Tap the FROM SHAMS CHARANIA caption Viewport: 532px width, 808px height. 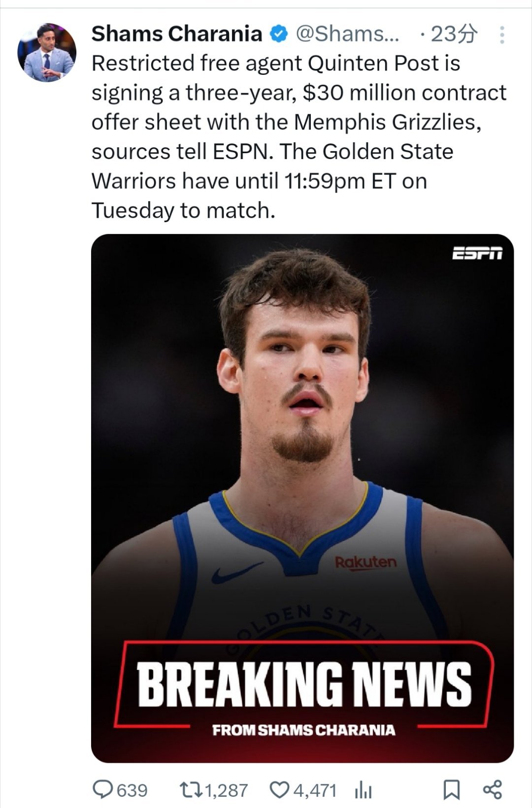(x=304, y=730)
